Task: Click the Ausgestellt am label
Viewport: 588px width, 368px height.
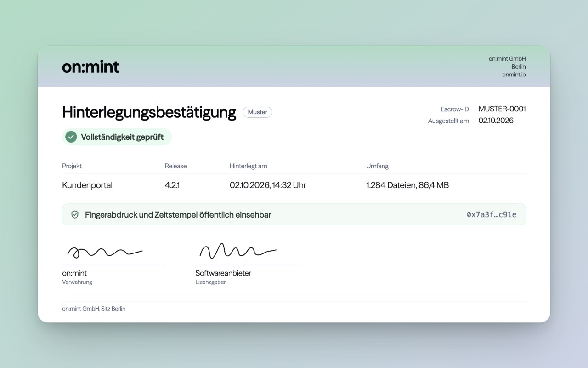Action: [x=448, y=121]
